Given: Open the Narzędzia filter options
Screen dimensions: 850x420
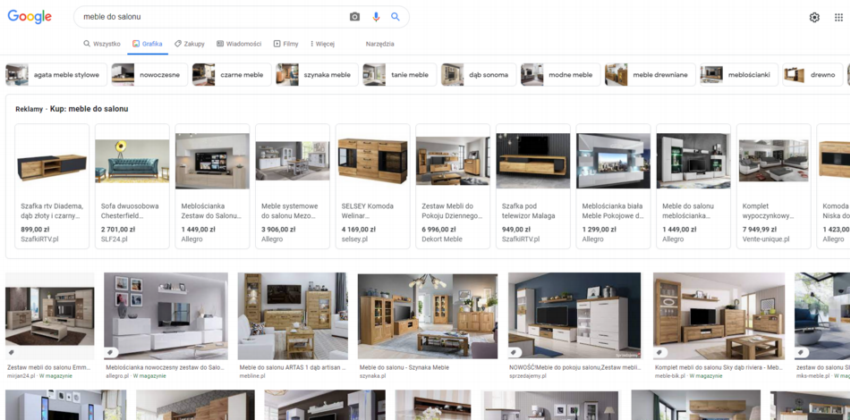Looking at the screenshot, I should point(380,44).
